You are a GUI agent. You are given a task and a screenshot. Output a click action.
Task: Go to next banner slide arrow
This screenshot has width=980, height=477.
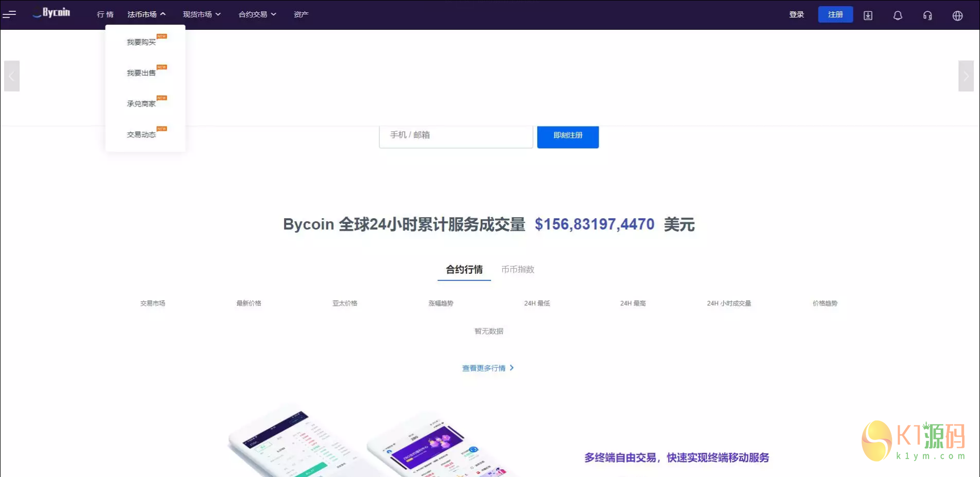[966, 76]
